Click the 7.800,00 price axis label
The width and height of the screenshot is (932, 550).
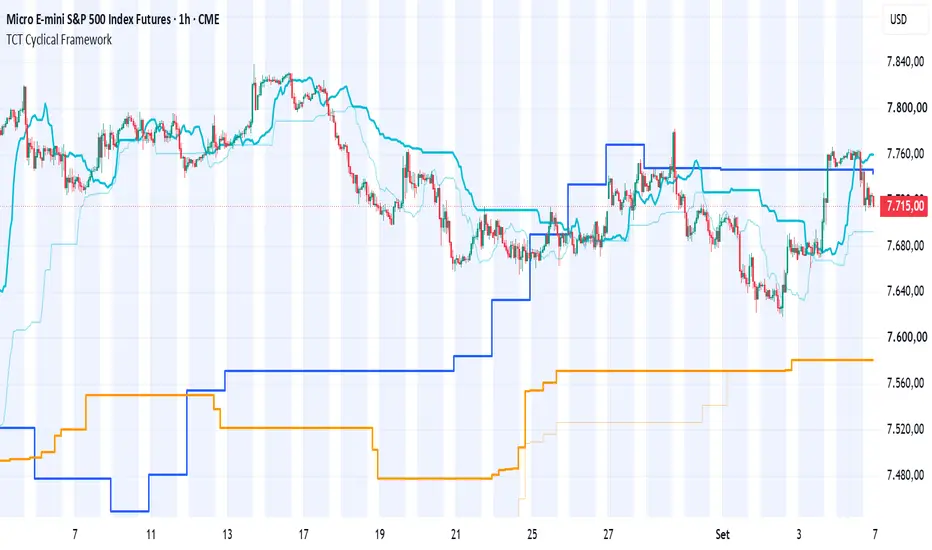(x=906, y=108)
